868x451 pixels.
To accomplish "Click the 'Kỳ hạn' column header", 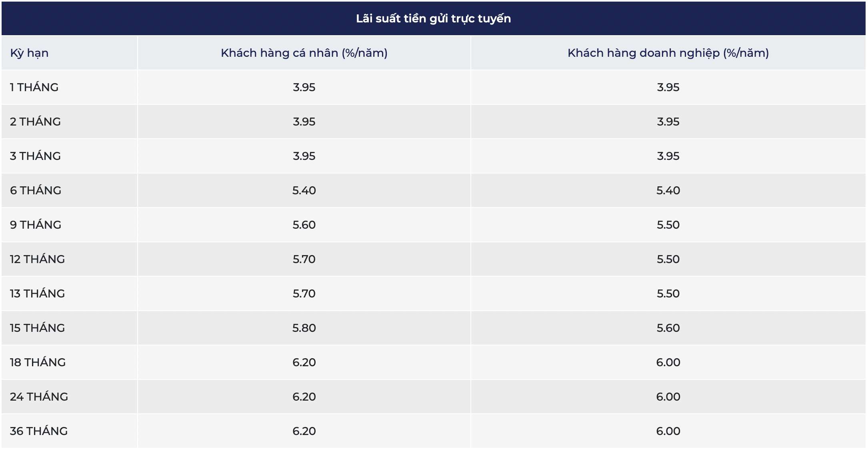I will [x=29, y=53].
